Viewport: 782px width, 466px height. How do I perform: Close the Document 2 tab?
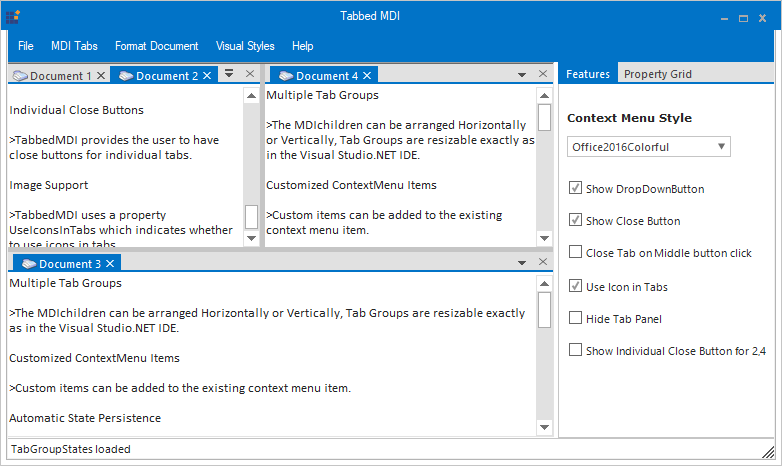tap(207, 75)
